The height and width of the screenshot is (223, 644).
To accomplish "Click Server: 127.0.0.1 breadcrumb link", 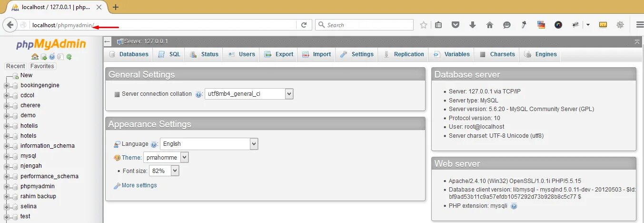I will [146, 41].
